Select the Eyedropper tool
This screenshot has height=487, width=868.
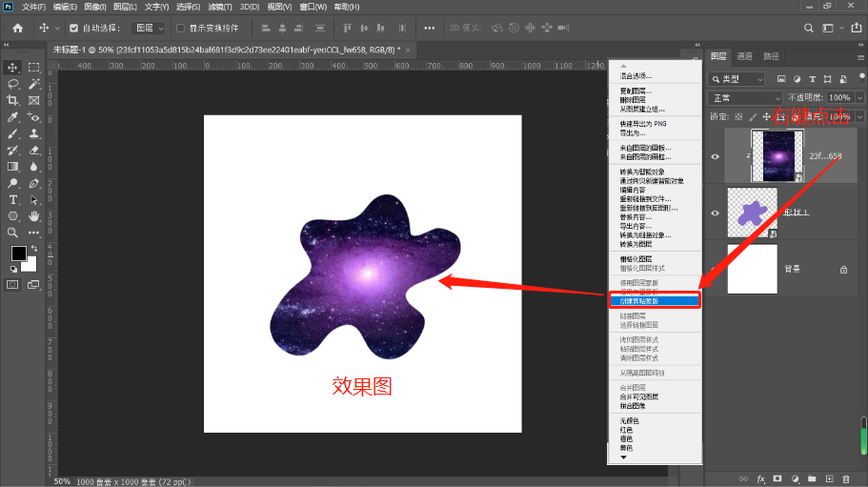pos(12,117)
